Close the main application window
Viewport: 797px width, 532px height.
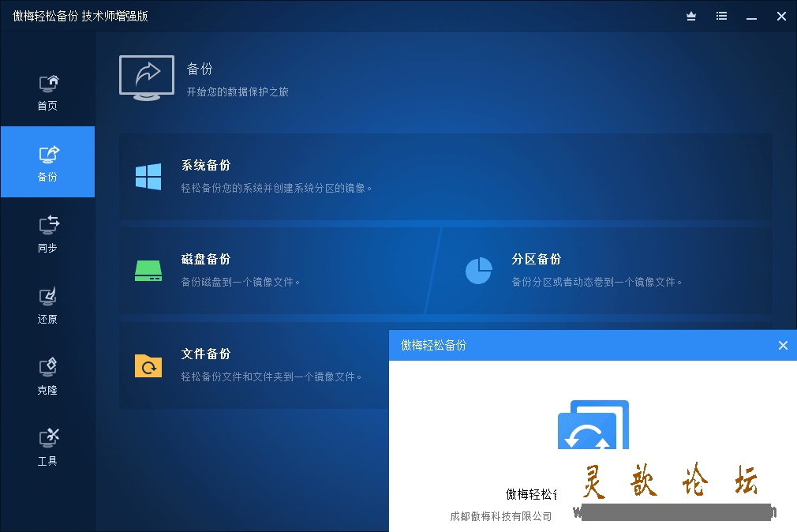[x=782, y=17]
